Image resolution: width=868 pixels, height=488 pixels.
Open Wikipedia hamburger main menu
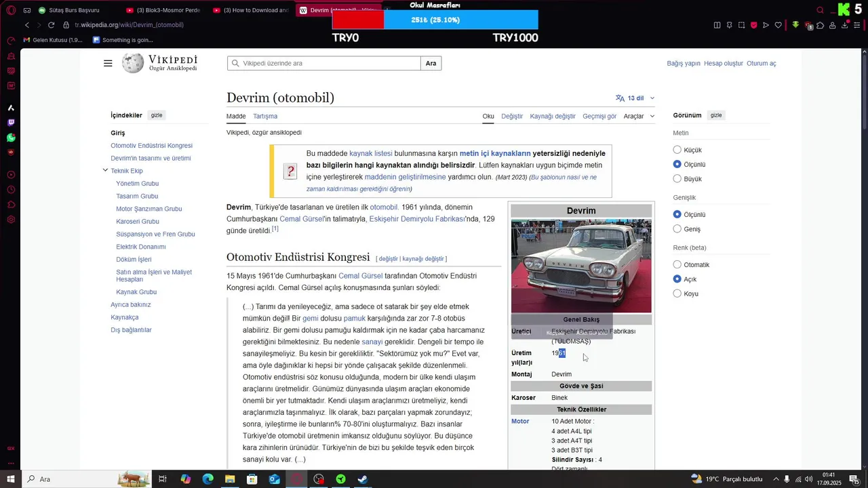click(108, 63)
